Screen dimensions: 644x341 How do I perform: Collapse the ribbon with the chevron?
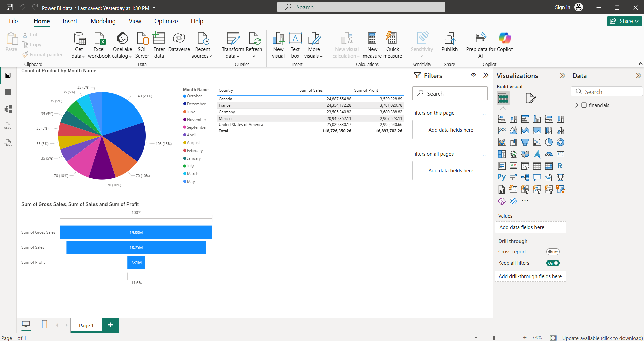(640, 63)
